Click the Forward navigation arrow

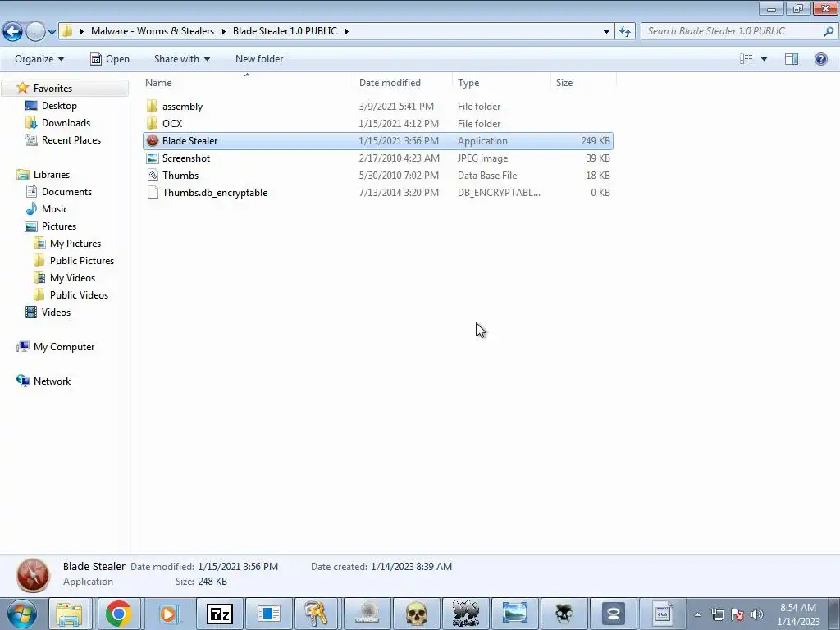[x=35, y=31]
